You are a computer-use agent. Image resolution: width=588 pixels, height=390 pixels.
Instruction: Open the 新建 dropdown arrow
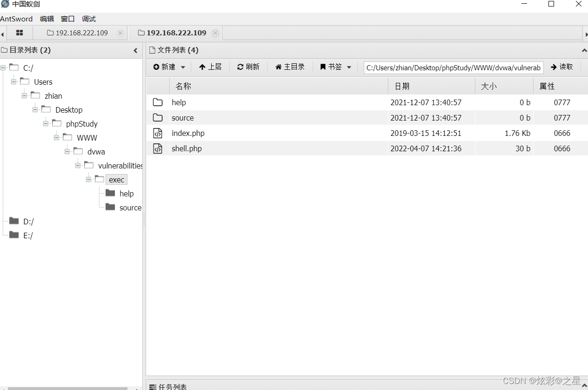click(183, 67)
